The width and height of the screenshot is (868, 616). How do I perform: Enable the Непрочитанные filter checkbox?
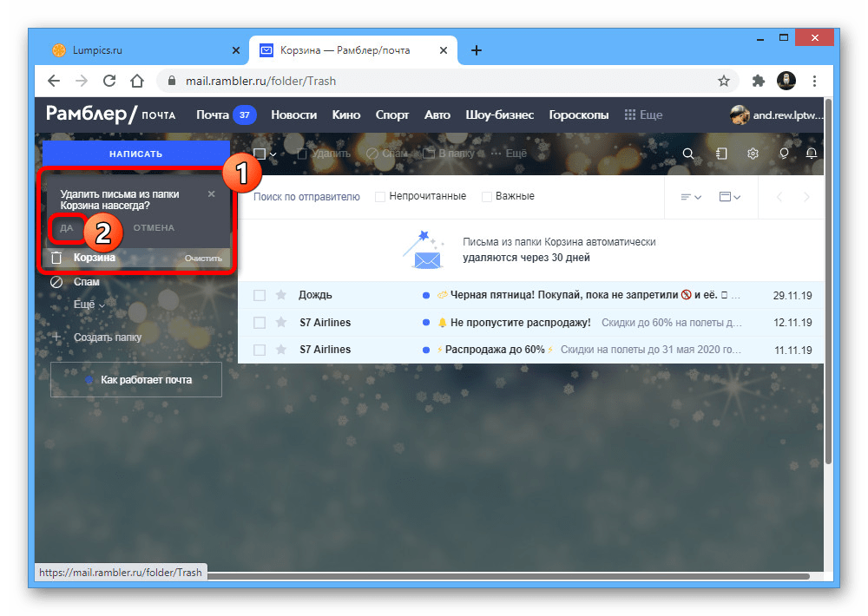tap(380, 197)
